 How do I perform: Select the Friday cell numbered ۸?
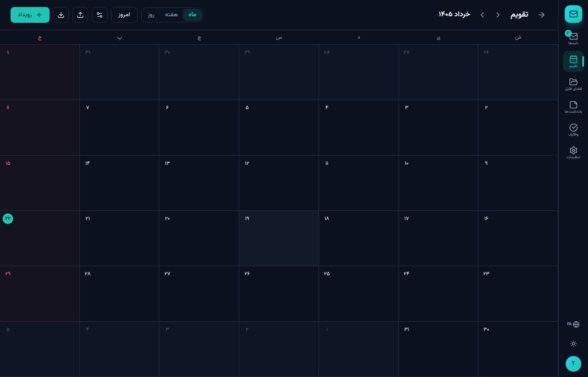click(40, 128)
